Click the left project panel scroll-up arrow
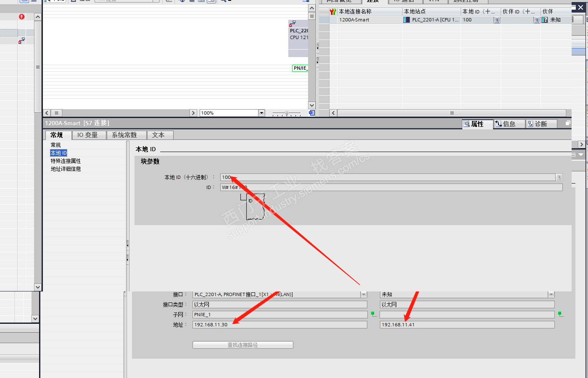 tap(38, 17)
